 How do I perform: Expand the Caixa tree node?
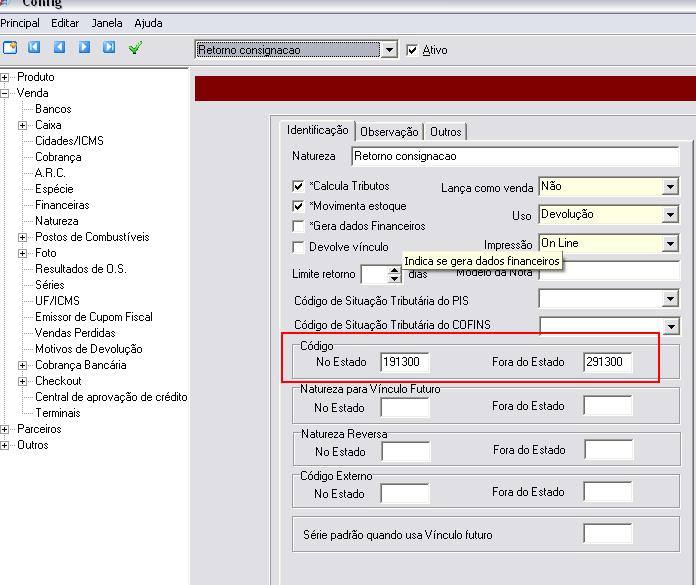tap(22, 125)
